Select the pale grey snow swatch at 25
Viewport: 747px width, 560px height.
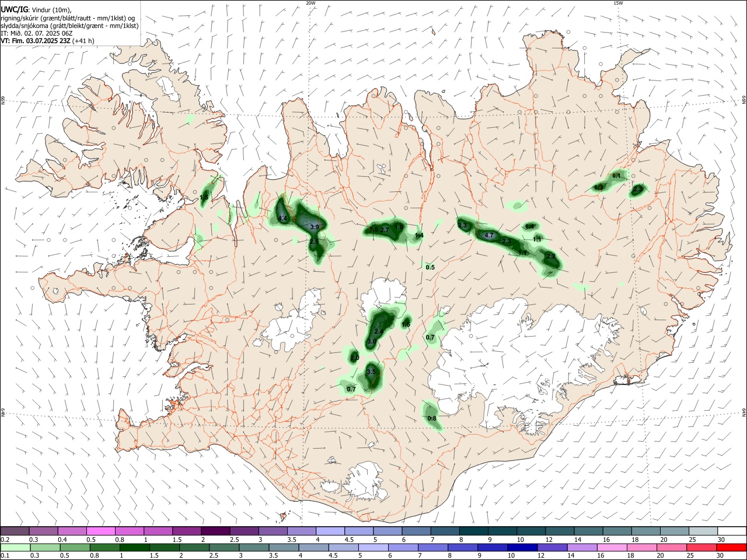tap(703, 531)
